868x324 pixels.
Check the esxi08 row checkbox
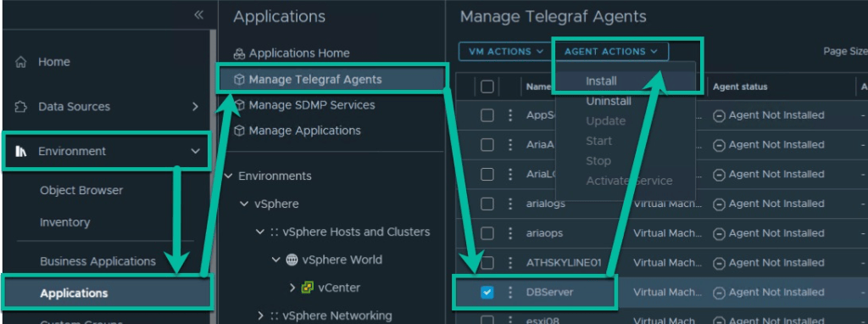point(487,320)
